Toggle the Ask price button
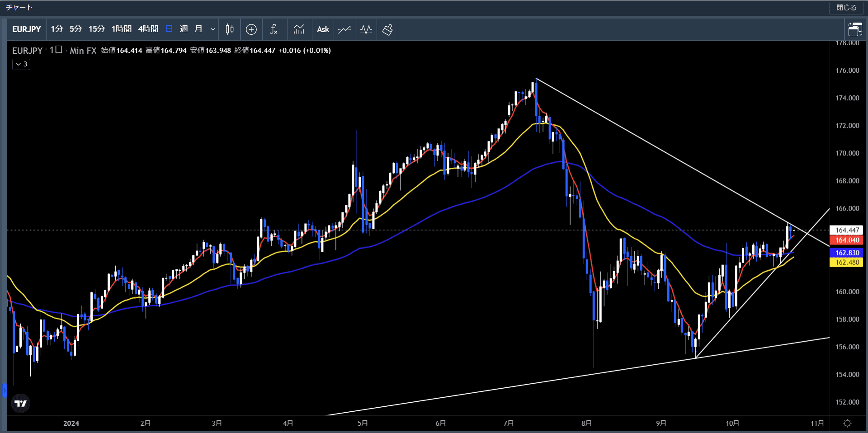 [x=323, y=29]
